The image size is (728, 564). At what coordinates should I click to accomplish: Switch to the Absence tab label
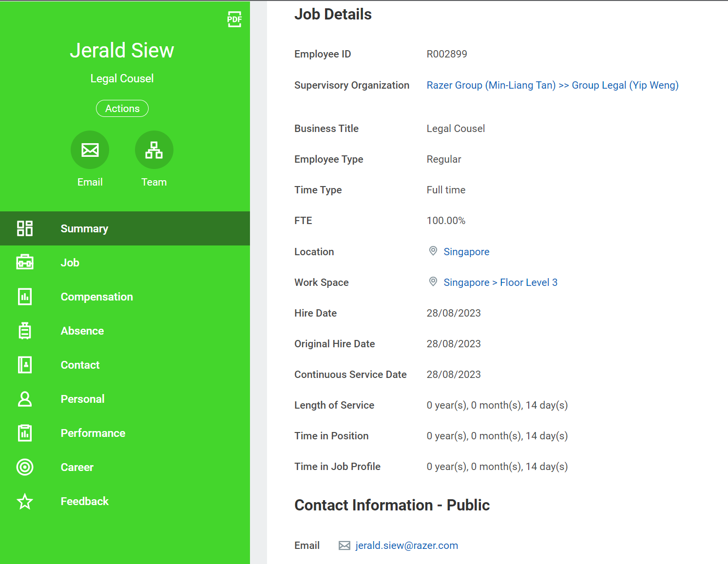pyautogui.click(x=82, y=331)
